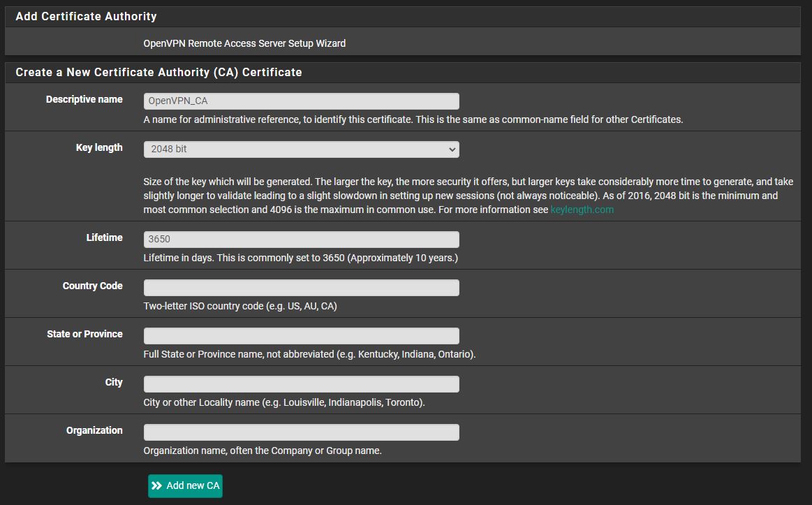The image size is (812, 505).
Task: Open the Key length dropdown
Action: 301,149
